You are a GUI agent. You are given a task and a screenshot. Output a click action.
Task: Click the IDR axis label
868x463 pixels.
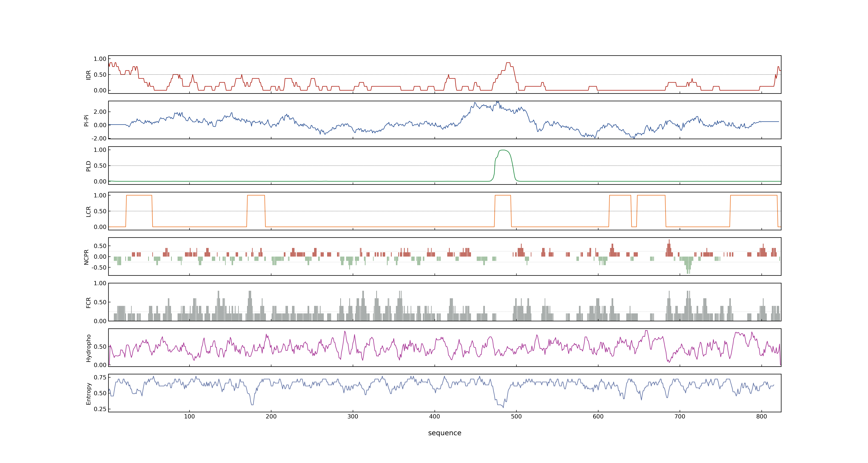pyautogui.click(x=89, y=75)
